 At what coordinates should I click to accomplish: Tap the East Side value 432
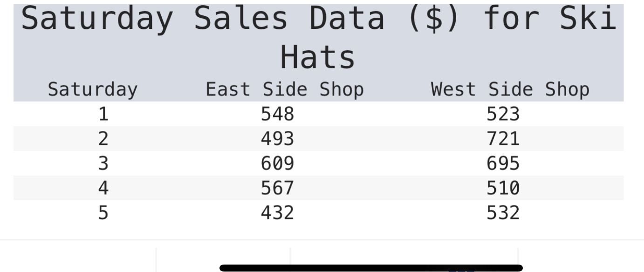pyautogui.click(x=277, y=213)
